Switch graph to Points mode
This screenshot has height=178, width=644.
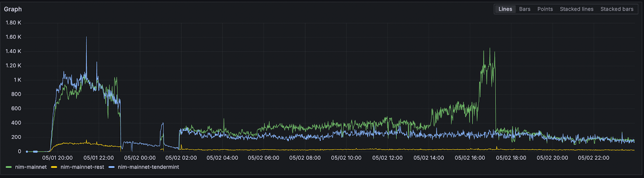pos(545,9)
